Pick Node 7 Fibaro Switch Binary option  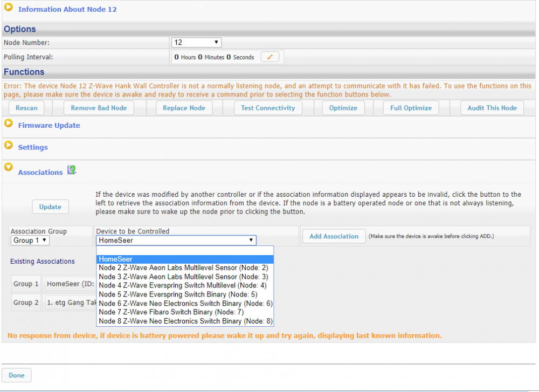(171, 312)
